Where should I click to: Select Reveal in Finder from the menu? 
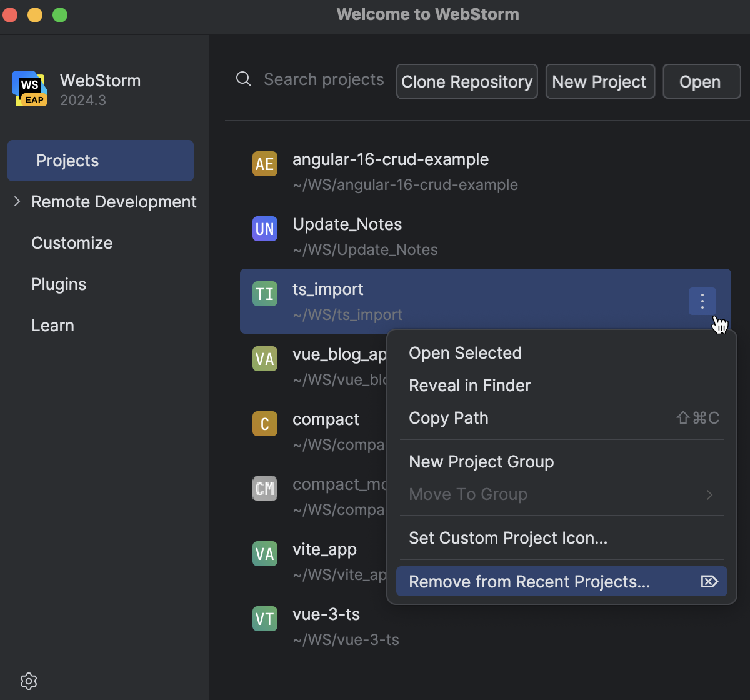click(469, 386)
